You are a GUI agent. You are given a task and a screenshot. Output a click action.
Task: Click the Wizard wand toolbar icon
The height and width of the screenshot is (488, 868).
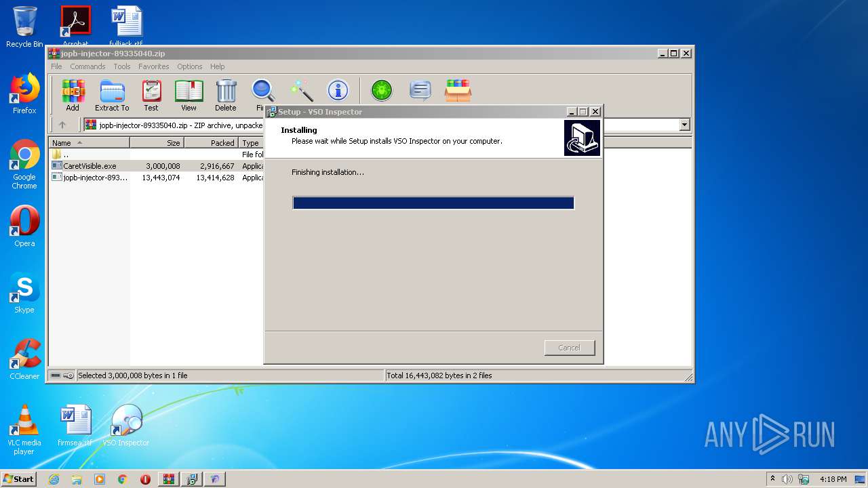tap(301, 90)
